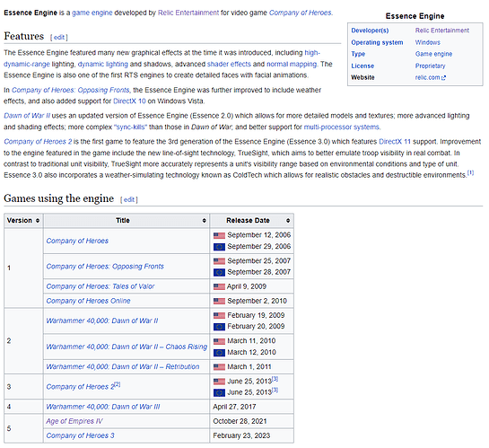This screenshot has width=489, height=448.
Task: Open the DirectX 10 article link
Action: (x=129, y=101)
